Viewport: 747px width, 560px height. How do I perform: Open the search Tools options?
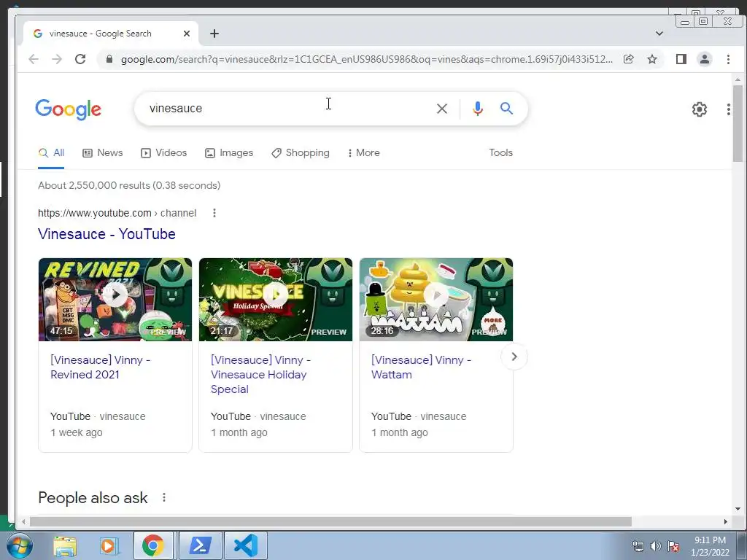500,153
